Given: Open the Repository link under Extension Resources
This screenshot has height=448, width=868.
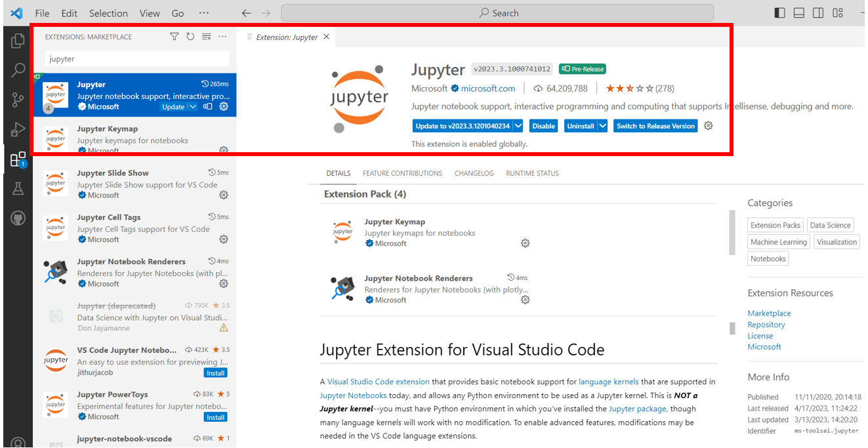Looking at the screenshot, I should (766, 325).
